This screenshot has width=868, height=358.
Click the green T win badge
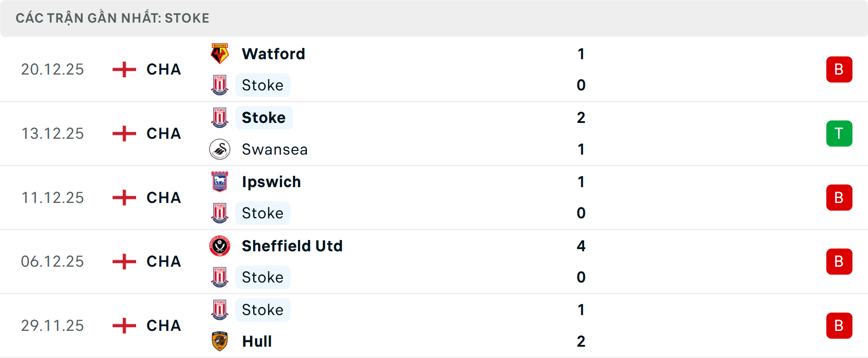[x=839, y=133]
